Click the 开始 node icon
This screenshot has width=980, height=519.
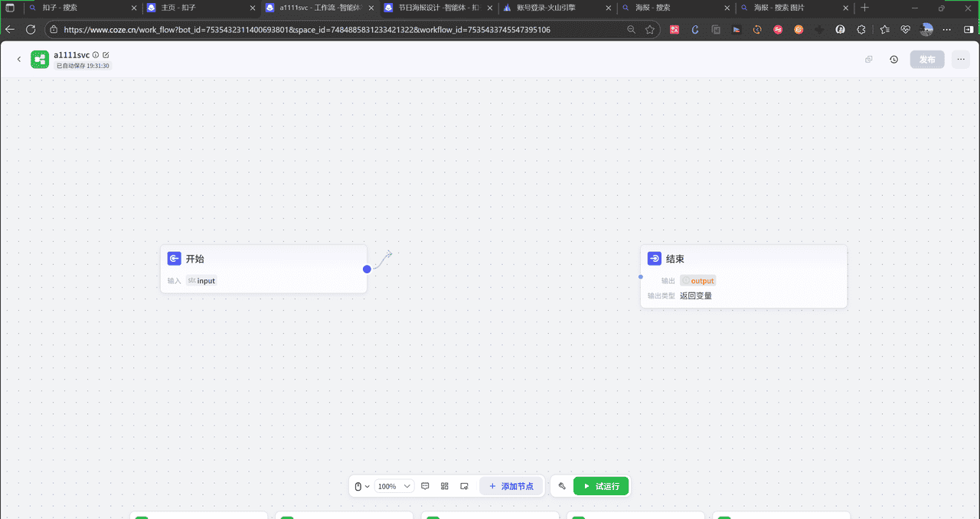(x=174, y=259)
